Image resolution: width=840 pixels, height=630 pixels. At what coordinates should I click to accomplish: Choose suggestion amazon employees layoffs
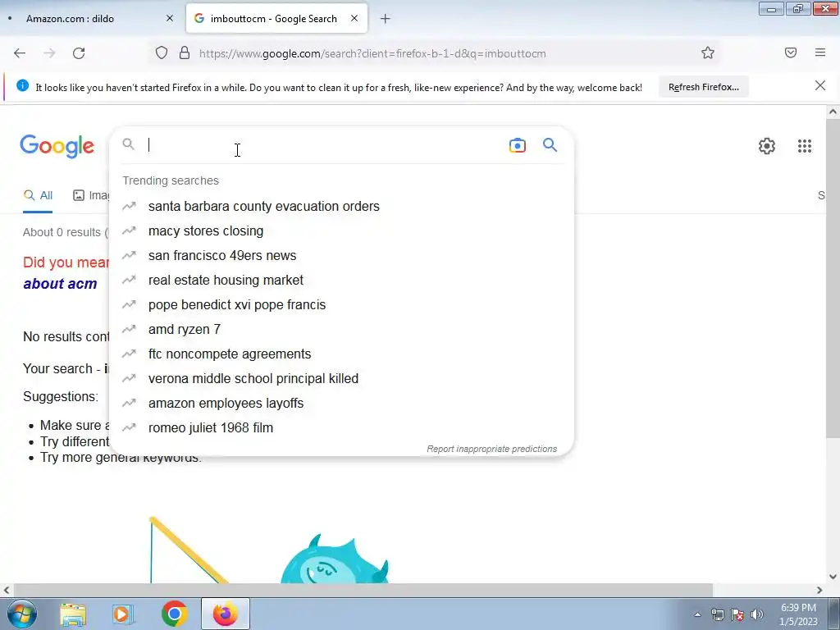click(x=341, y=404)
